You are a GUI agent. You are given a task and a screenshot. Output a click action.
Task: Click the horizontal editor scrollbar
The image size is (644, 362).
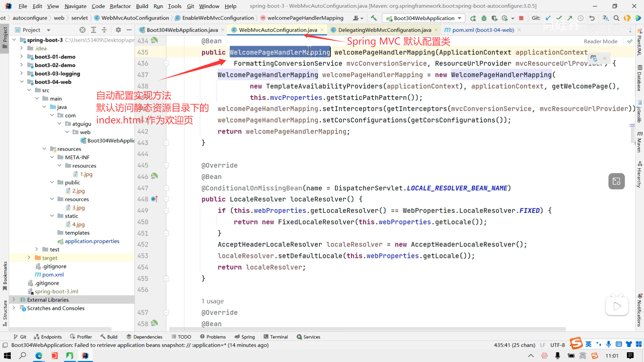(x=367, y=329)
